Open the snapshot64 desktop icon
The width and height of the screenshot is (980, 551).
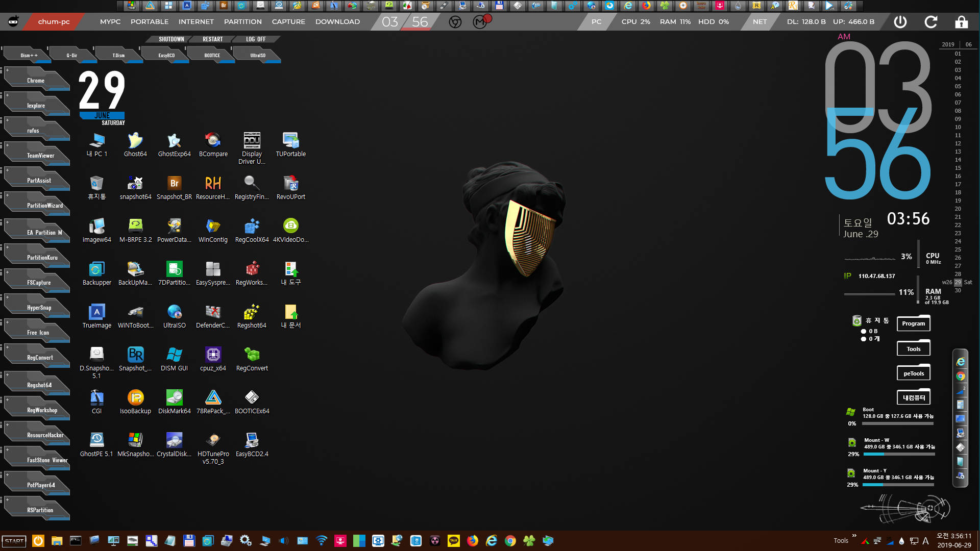tap(135, 187)
